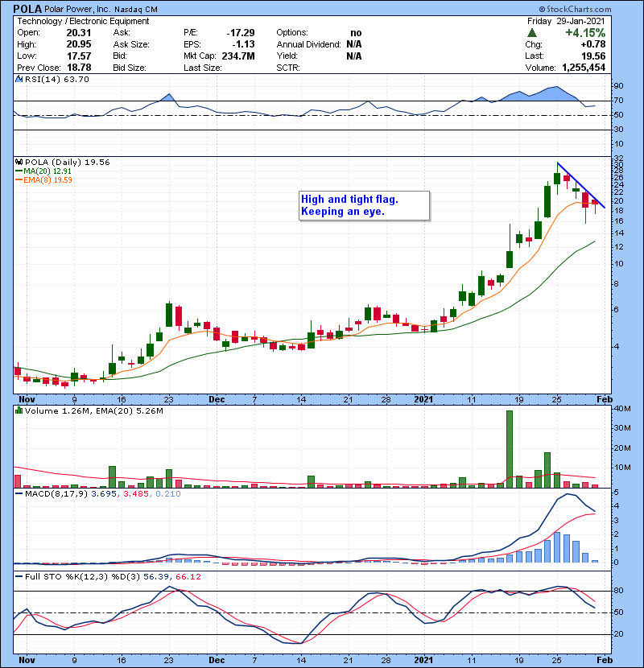Click the MACD(8,17,9) indicator label

point(56,494)
